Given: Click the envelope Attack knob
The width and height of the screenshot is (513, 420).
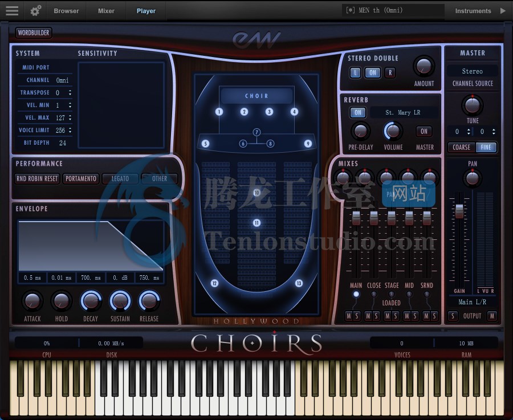Looking at the screenshot, I should click(x=32, y=301).
